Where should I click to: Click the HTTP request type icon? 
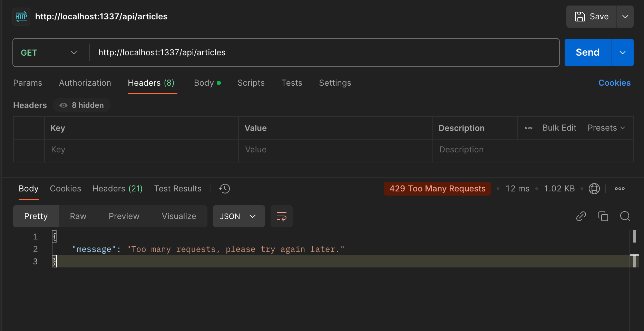click(x=21, y=17)
